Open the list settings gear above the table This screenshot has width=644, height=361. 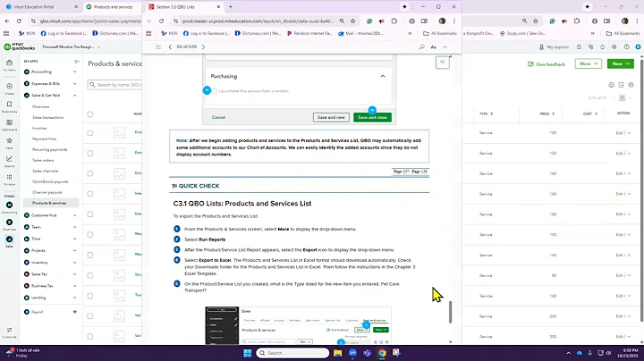tap(631, 85)
